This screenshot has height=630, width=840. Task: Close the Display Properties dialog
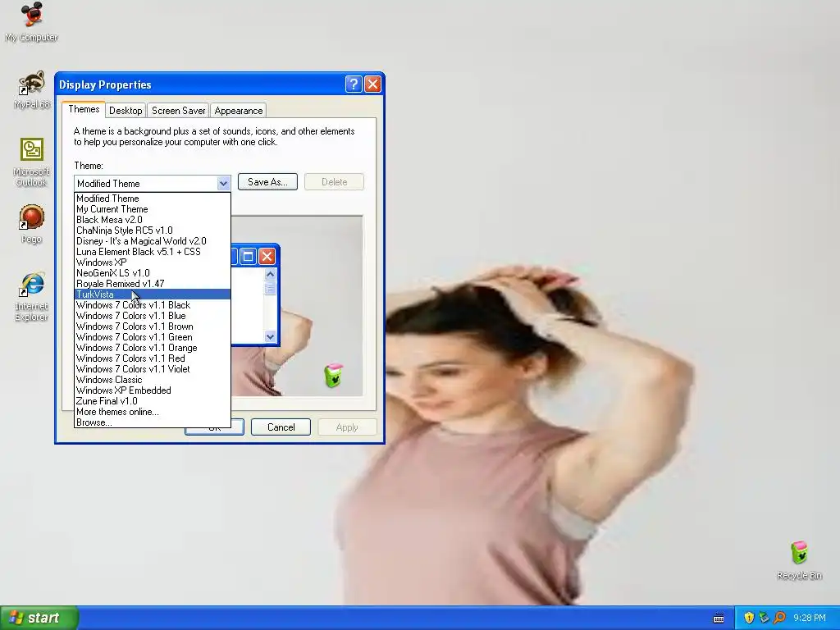point(373,84)
